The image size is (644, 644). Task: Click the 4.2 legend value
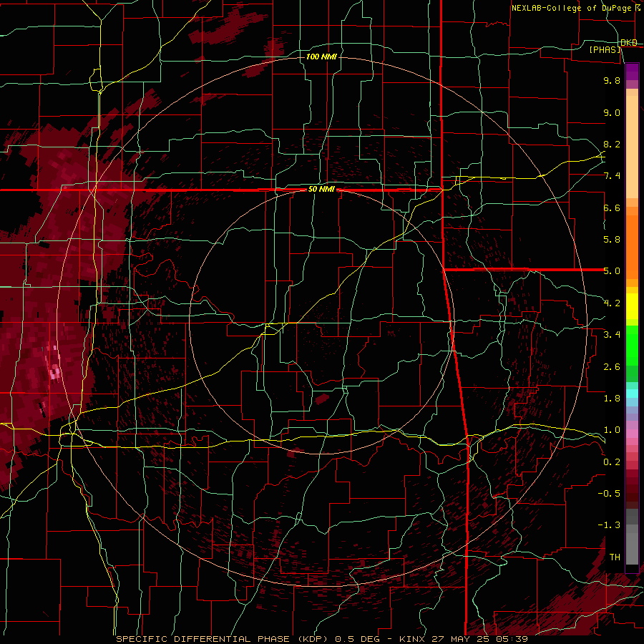(612, 303)
